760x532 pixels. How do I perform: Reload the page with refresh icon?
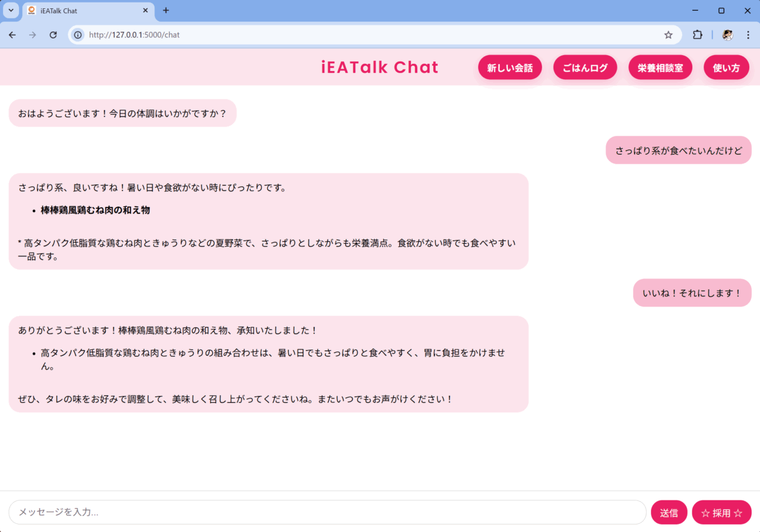pyautogui.click(x=53, y=35)
